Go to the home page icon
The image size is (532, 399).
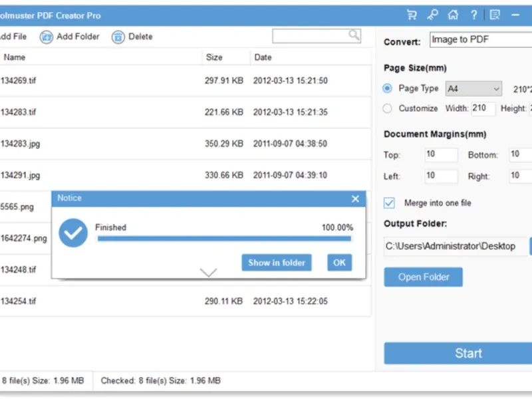click(453, 15)
